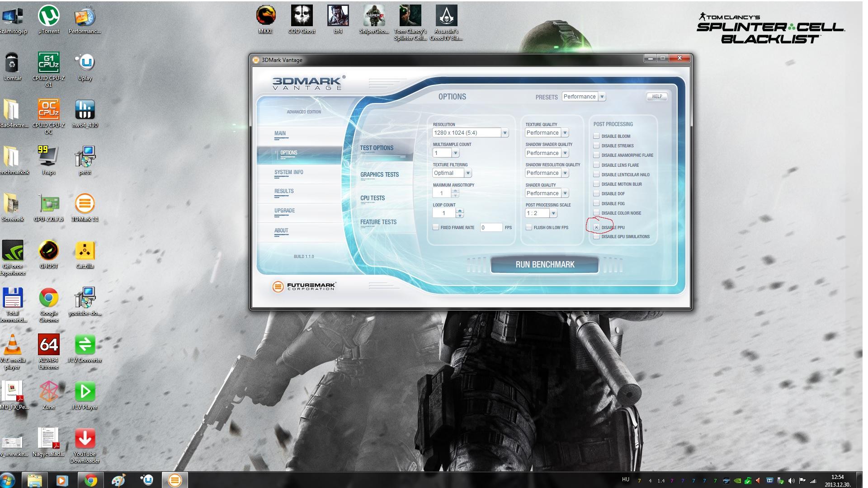
Task: Toggle the Disable Bloom checkbox
Action: point(596,136)
